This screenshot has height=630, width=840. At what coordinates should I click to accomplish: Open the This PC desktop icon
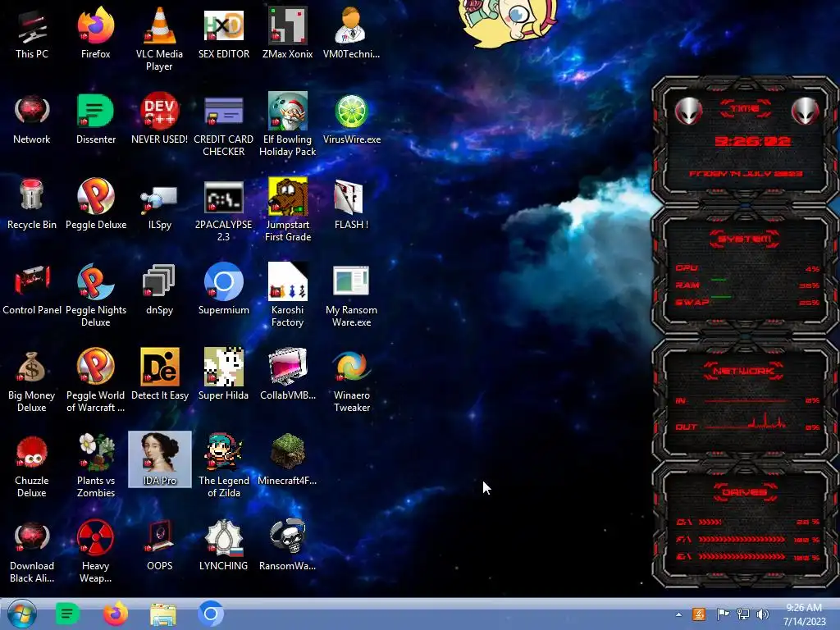point(32,33)
